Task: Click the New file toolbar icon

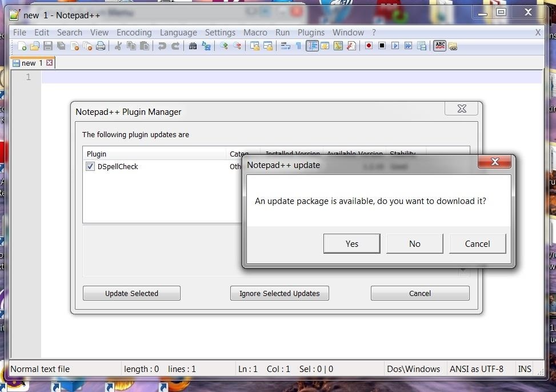Action: [22, 46]
